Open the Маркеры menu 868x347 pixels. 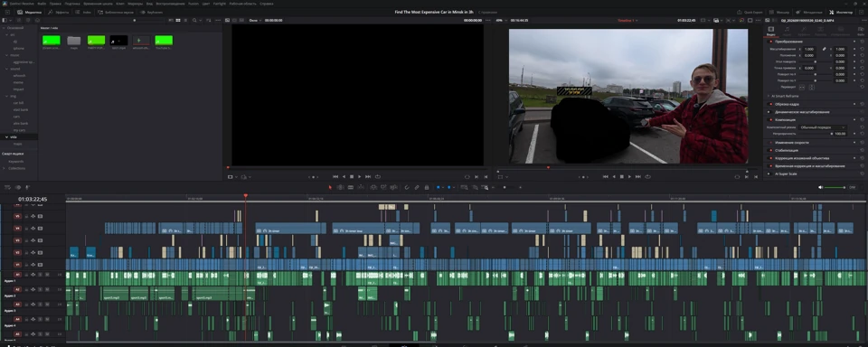(136, 4)
